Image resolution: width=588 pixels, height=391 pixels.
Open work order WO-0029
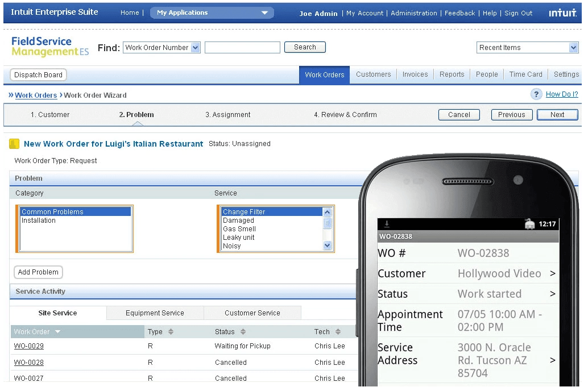tap(28, 346)
